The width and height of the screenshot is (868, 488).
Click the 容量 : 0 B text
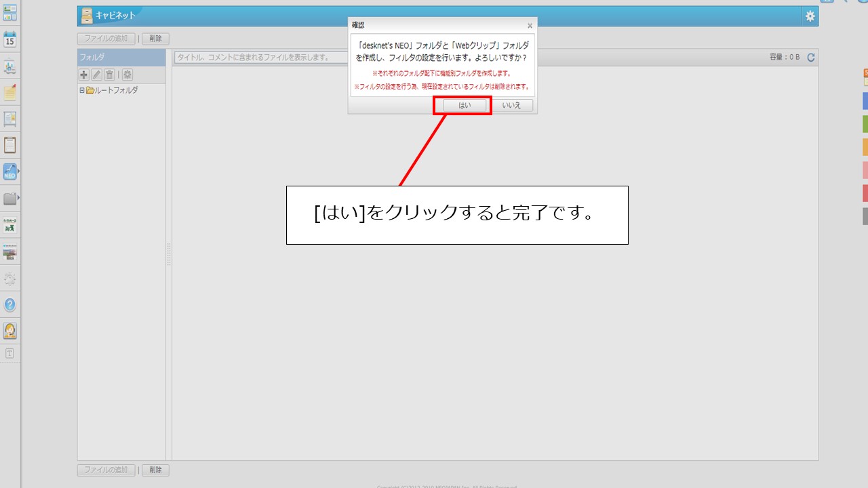[x=785, y=58]
